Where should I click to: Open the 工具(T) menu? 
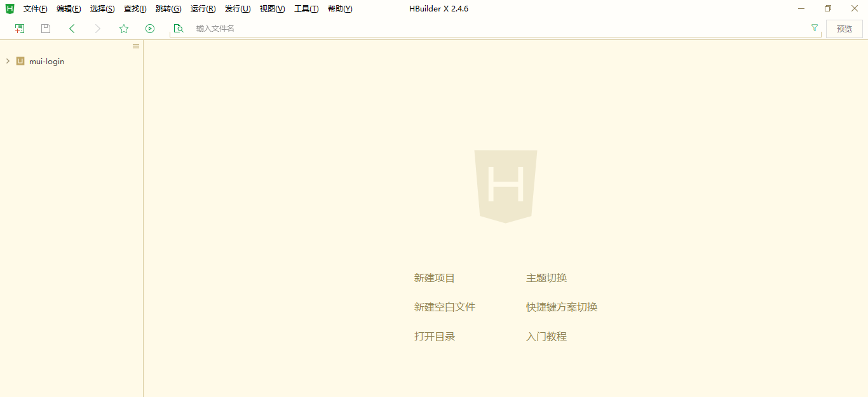(306, 8)
